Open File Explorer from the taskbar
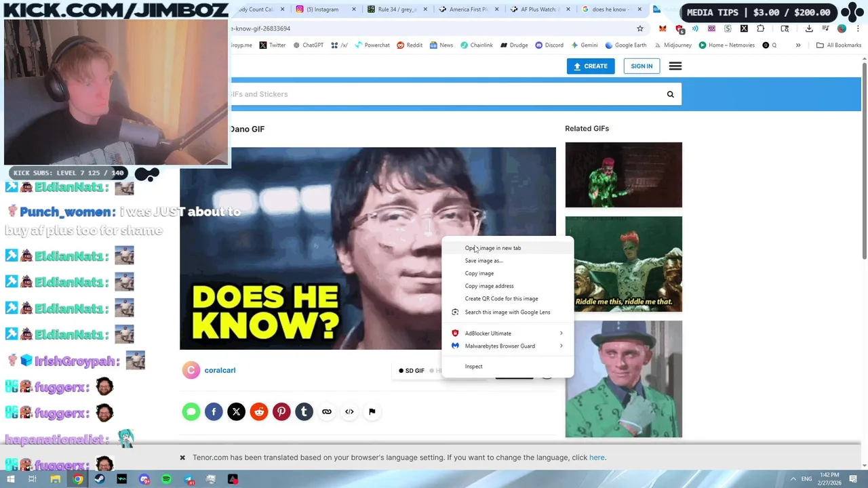This screenshot has height=488, width=868. click(56, 479)
